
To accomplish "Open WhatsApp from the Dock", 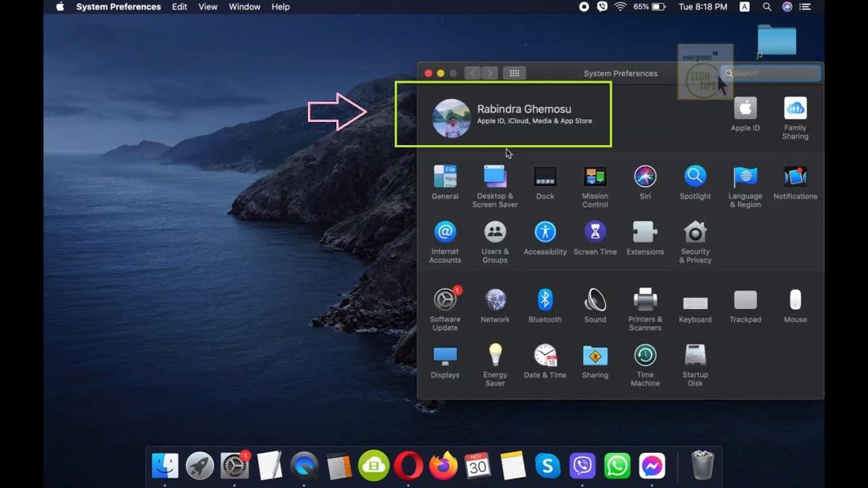I will pyautogui.click(x=617, y=466).
